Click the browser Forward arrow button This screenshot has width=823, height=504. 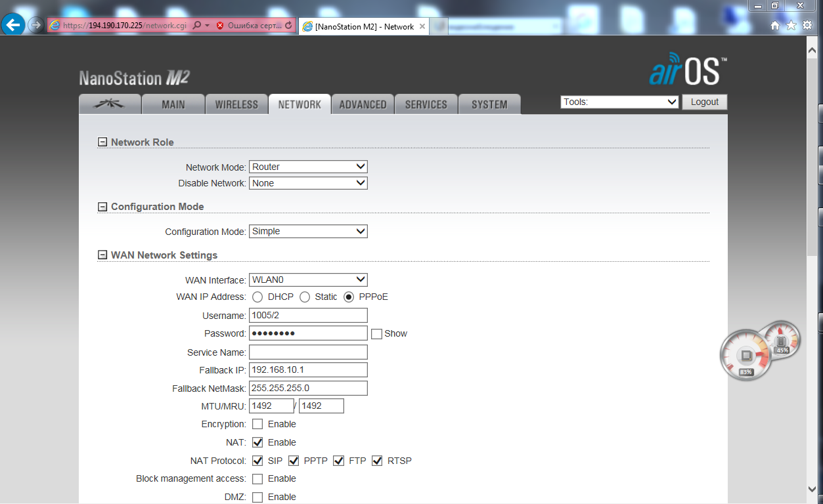(35, 26)
